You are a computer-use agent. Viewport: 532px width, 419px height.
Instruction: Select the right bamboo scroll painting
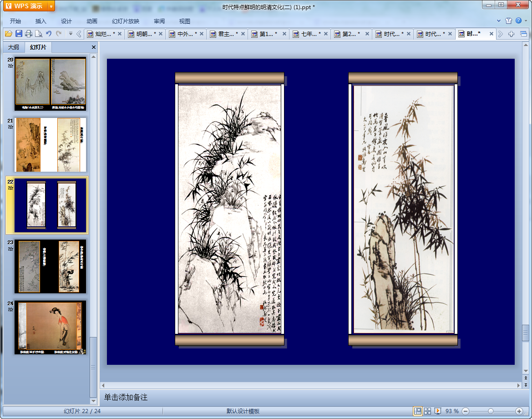click(x=403, y=209)
